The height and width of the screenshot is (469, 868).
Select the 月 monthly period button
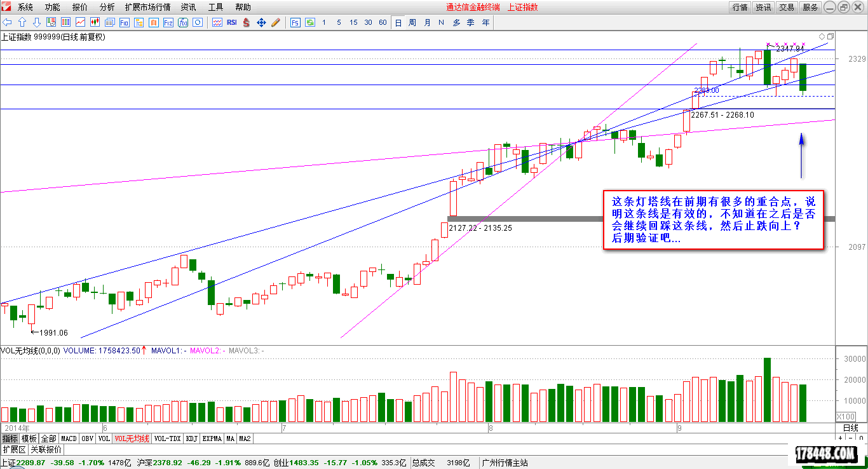(x=427, y=22)
